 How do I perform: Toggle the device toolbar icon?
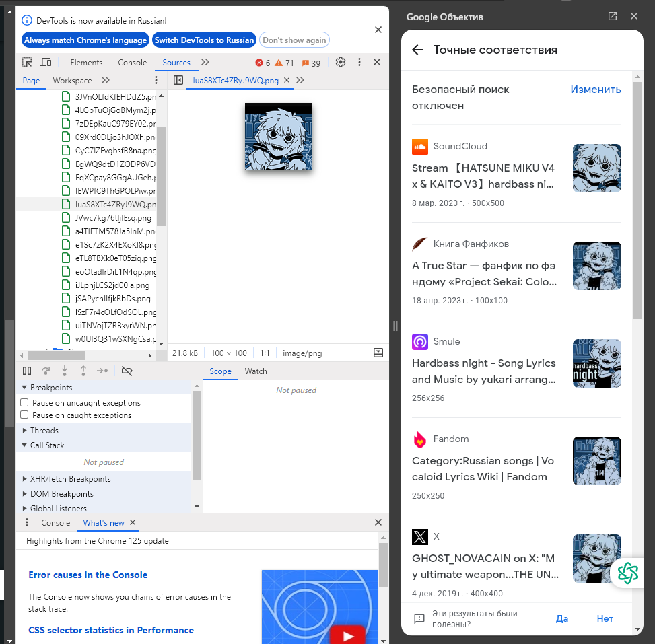pyautogui.click(x=46, y=62)
